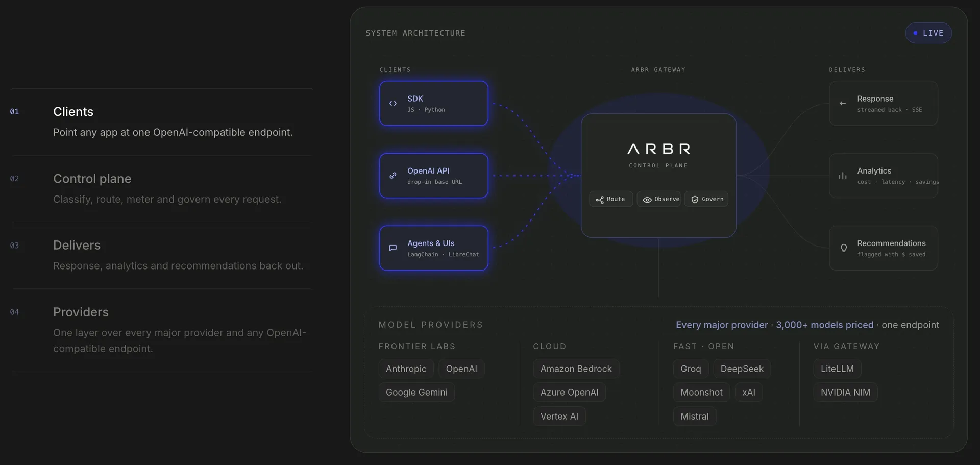The image size is (980, 465).
Task: Click the Google Gemini provider chip
Action: [x=416, y=392]
